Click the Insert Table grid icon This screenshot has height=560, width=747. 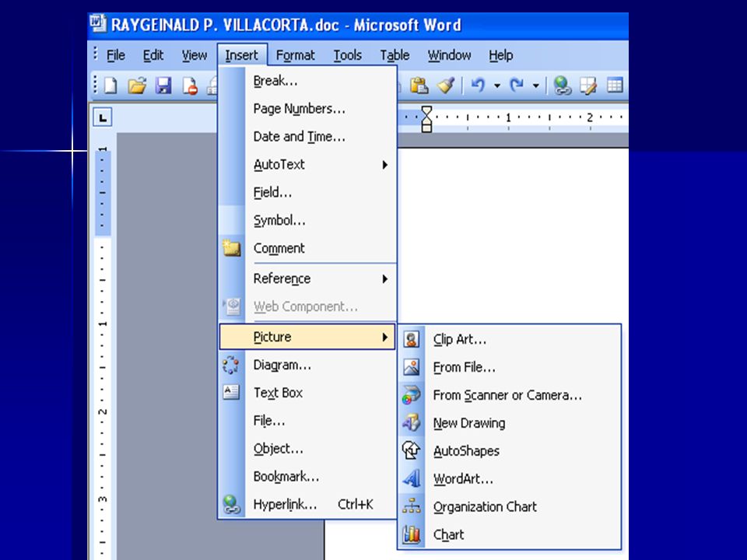coord(615,86)
